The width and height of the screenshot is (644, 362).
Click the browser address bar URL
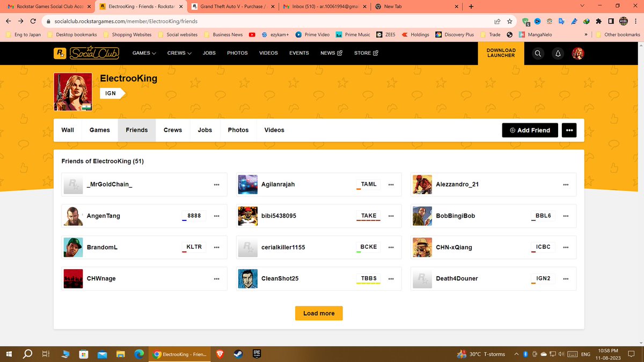[126, 21]
